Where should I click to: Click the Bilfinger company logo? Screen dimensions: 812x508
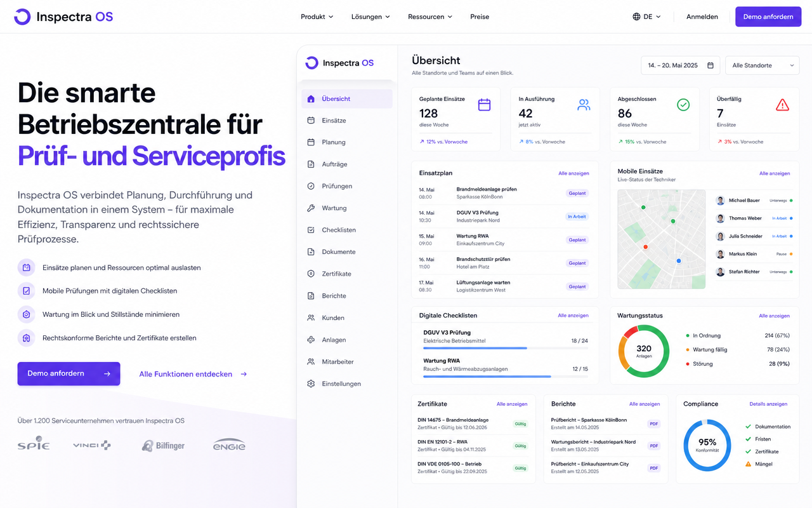(x=164, y=445)
